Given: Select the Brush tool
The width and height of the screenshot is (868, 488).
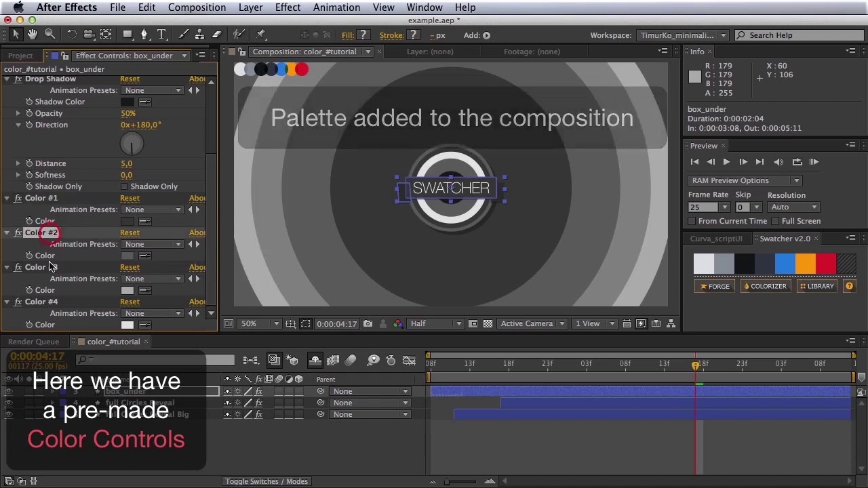Looking at the screenshot, I should [x=183, y=35].
